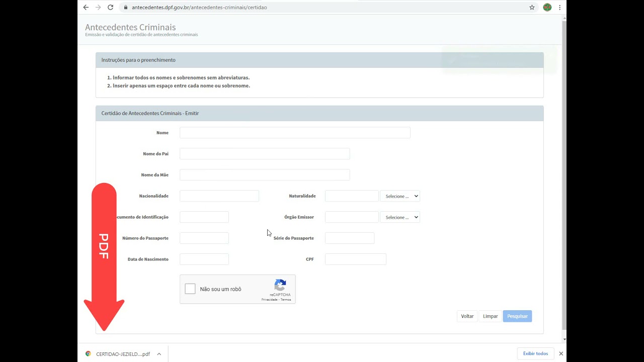Click instruction about nomes sem abreviaturas
Viewport: 644px width, 362px height.
(181, 77)
